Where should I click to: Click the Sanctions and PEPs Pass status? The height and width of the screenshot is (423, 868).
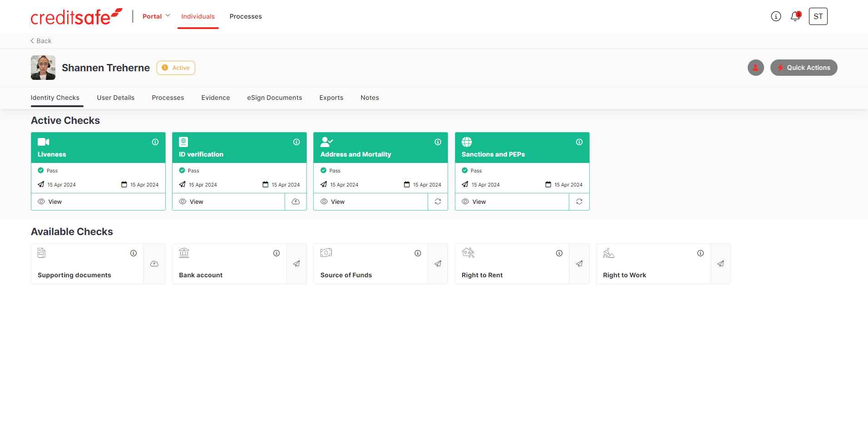click(x=472, y=171)
